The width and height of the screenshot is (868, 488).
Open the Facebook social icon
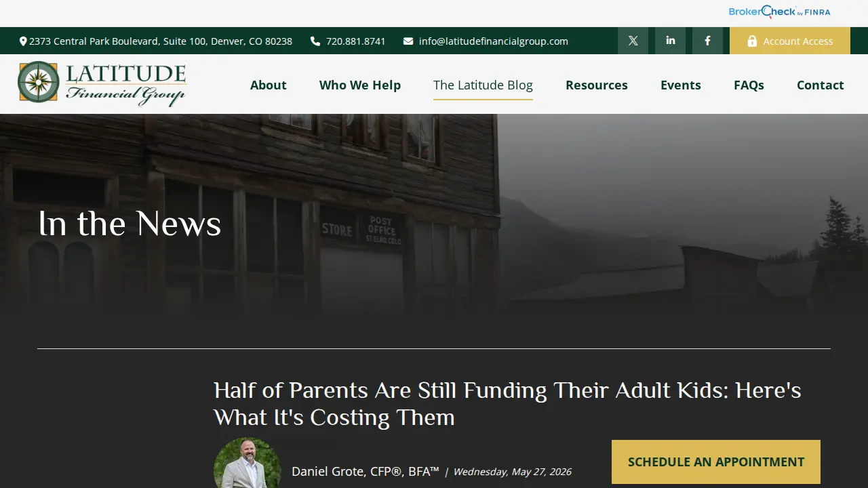[x=707, y=41]
